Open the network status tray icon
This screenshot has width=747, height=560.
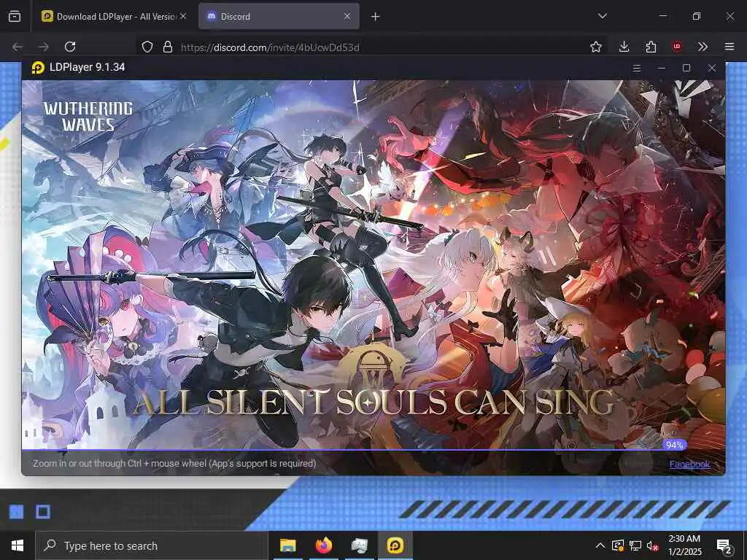[635, 545]
